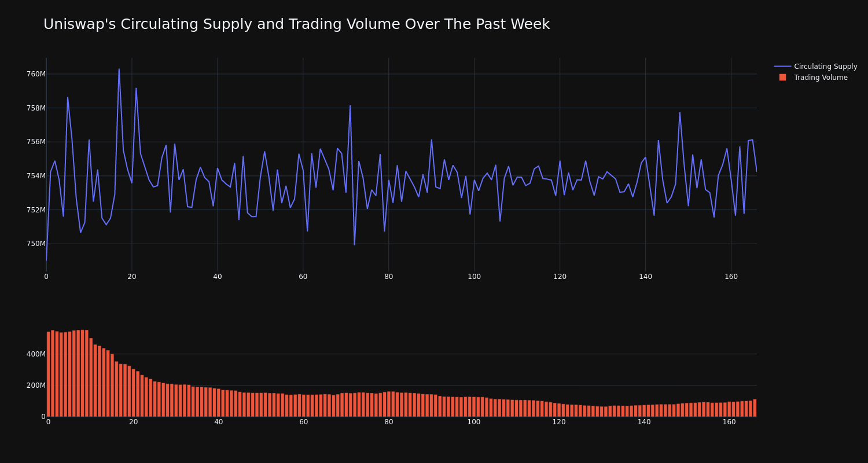
Task: Click x-axis label 100 under supply chart
Action: tap(475, 277)
